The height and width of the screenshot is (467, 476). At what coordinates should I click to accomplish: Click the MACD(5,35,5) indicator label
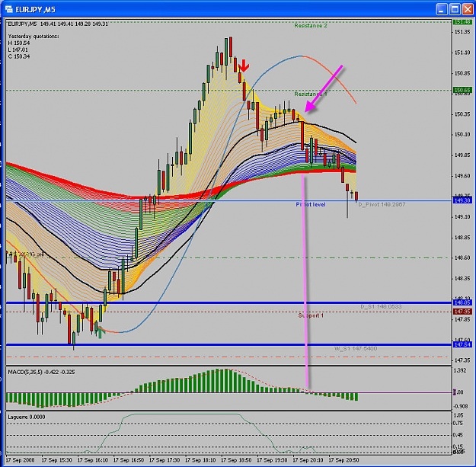[x=41, y=372]
